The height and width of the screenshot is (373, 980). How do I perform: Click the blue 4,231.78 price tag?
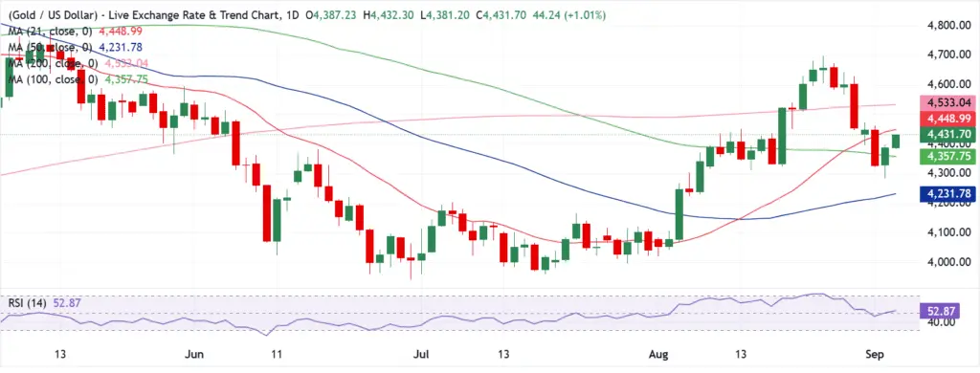[947, 194]
